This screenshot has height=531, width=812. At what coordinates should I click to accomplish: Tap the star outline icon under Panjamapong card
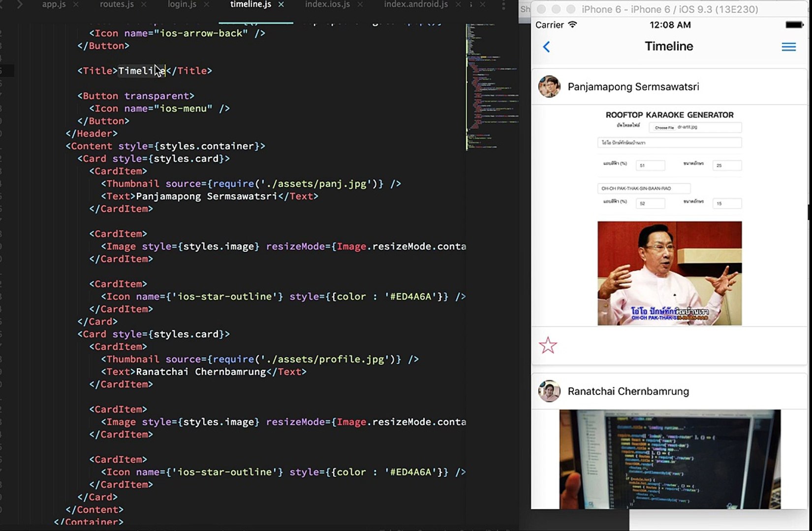point(548,346)
